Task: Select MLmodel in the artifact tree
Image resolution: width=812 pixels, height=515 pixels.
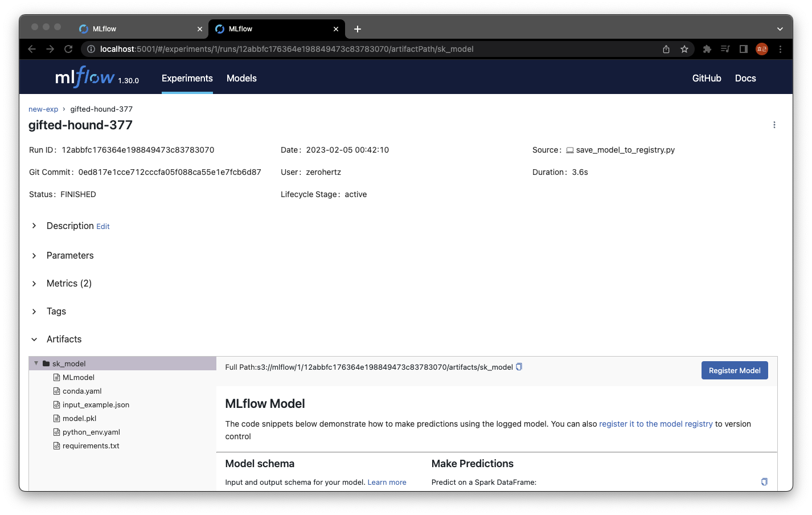Action: (x=79, y=377)
